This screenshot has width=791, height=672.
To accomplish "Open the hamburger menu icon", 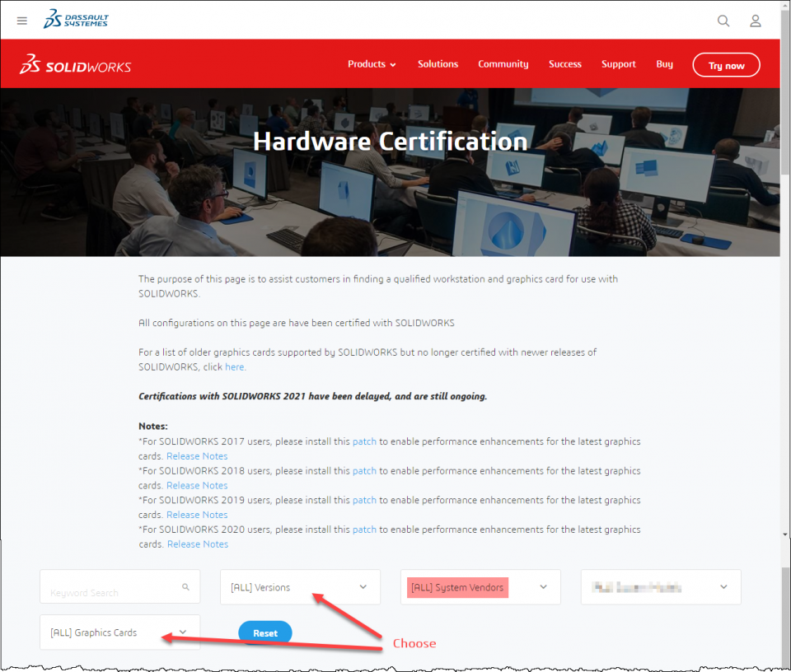I will (x=21, y=21).
